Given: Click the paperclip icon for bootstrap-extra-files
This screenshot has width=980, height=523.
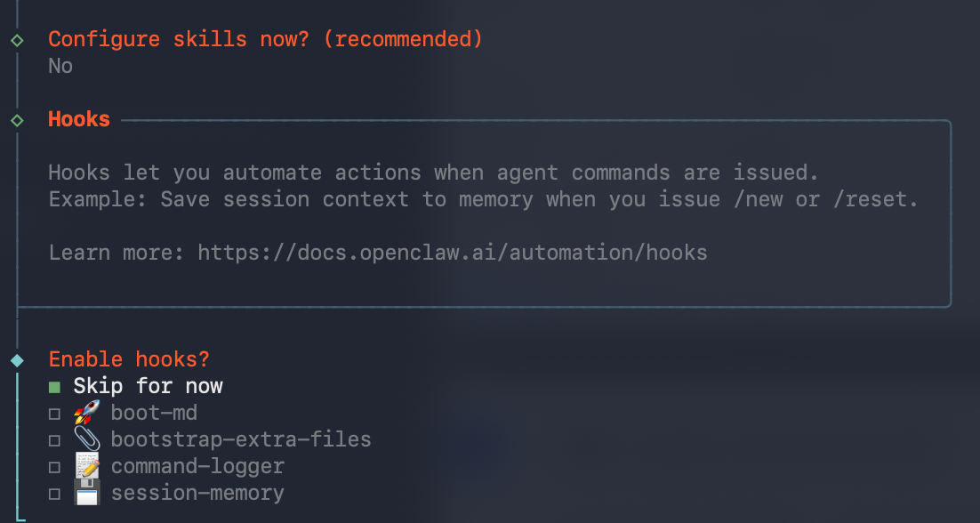Looking at the screenshot, I should [86, 439].
